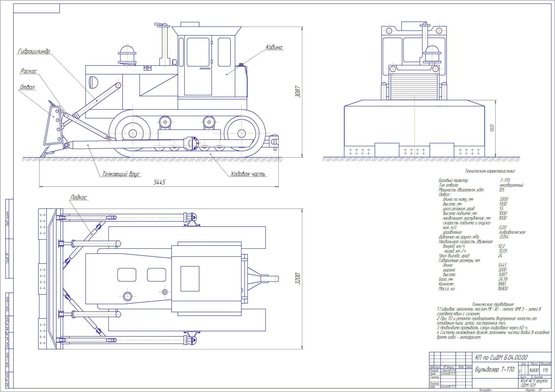This screenshot has height=392, width=555.
Task: Select the 3087 height dimension text
Action: click(x=298, y=92)
